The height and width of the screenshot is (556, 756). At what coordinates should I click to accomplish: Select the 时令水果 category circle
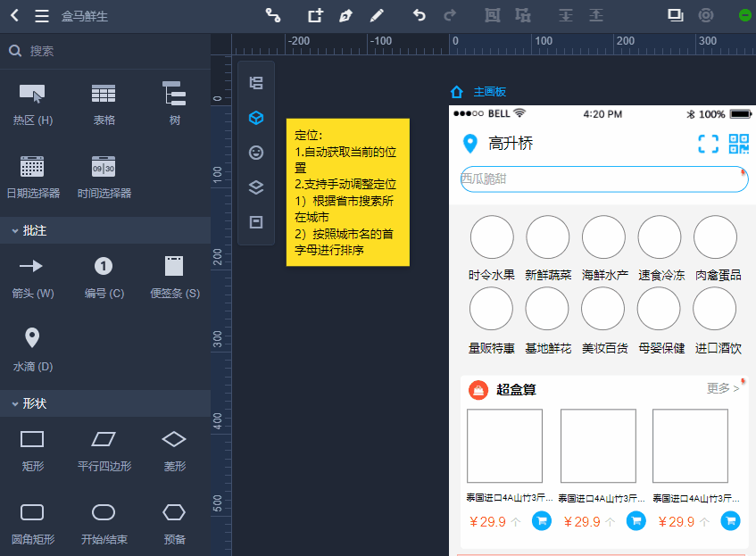point(492,237)
